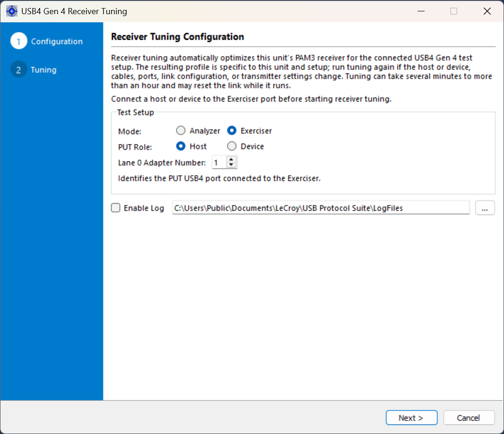Cancel the receiver tuning wizard
The image size is (504, 434).
click(469, 417)
